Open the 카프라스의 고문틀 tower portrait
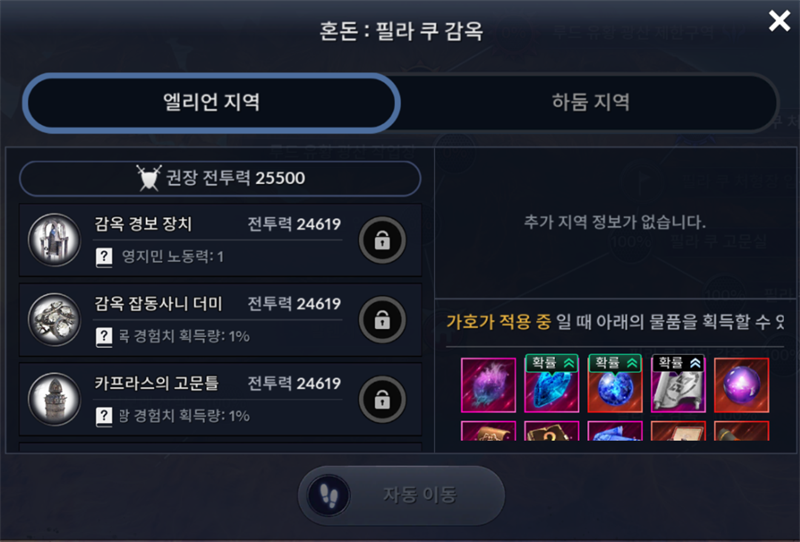800x542 pixels. [54, 399]
